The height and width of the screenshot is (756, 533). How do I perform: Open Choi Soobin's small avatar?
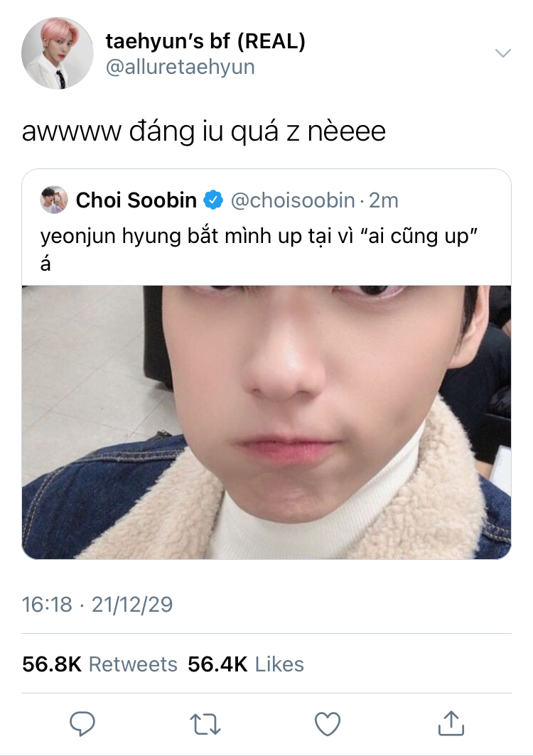click(54, 200)
